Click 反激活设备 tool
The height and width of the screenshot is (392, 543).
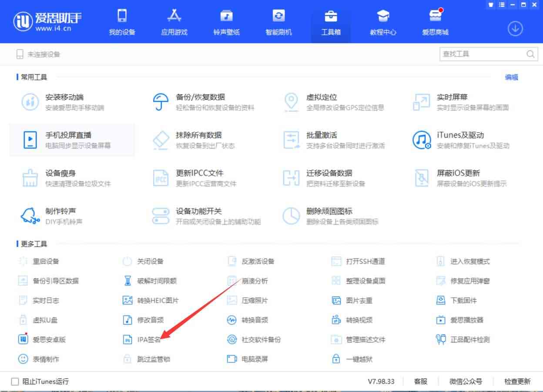[x=251, y=261]
